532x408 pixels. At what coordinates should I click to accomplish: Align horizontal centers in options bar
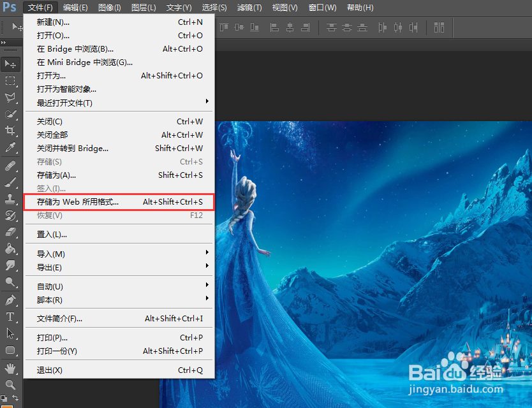[x=290, y=27]
